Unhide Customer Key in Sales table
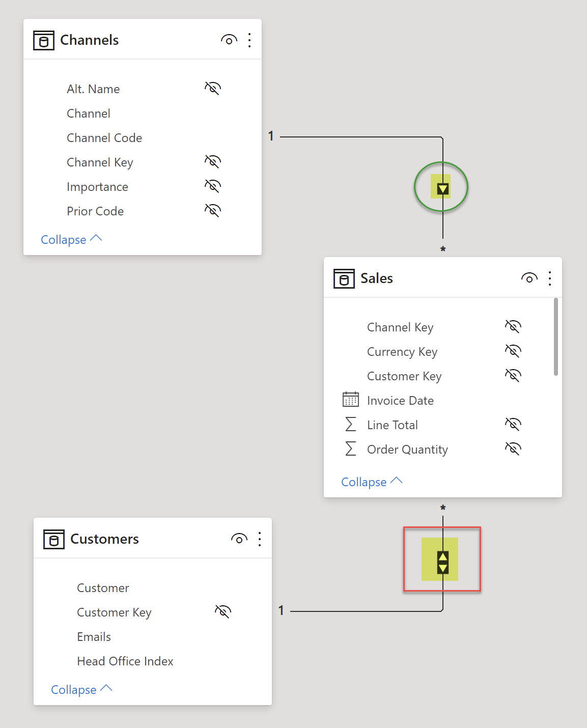The width and height of the screenshot is (587, 728). click(513, 376)
